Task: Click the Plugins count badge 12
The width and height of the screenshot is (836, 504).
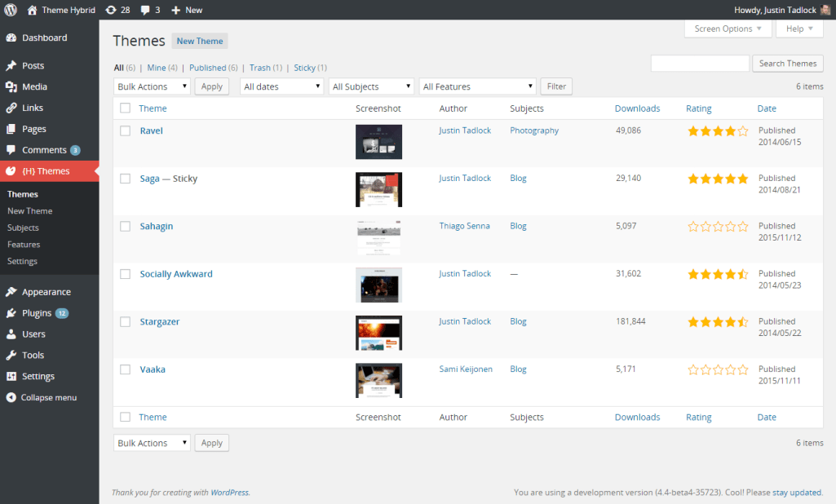Action: pos(62,313)
